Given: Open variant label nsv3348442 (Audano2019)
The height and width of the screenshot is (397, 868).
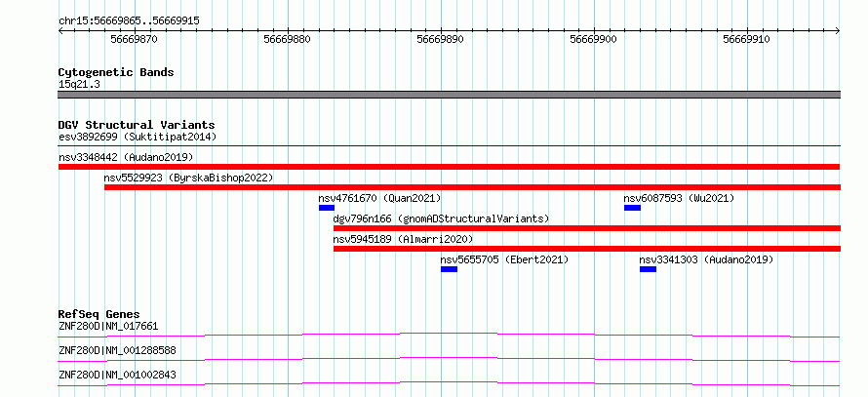Looking at the screenshot, I should [x=126, y=157].
